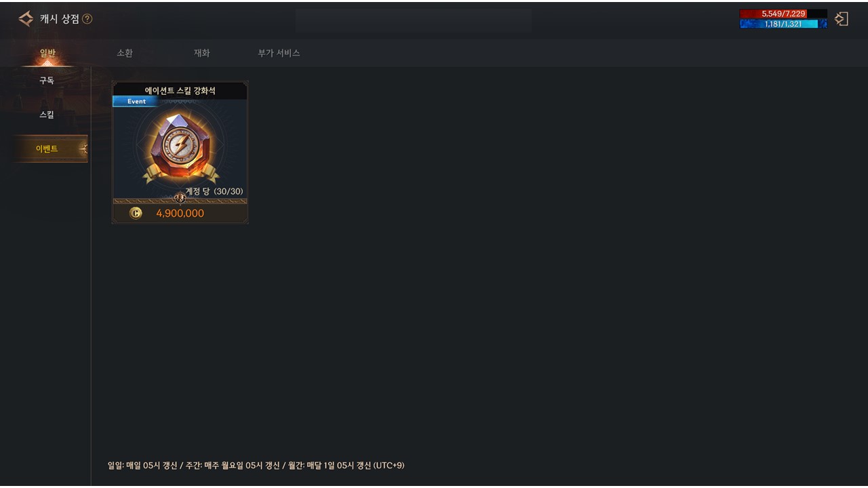Screen dimensions: 868x488
Task: Choose the 구독 sidebar category
Action: pos(46,80)
